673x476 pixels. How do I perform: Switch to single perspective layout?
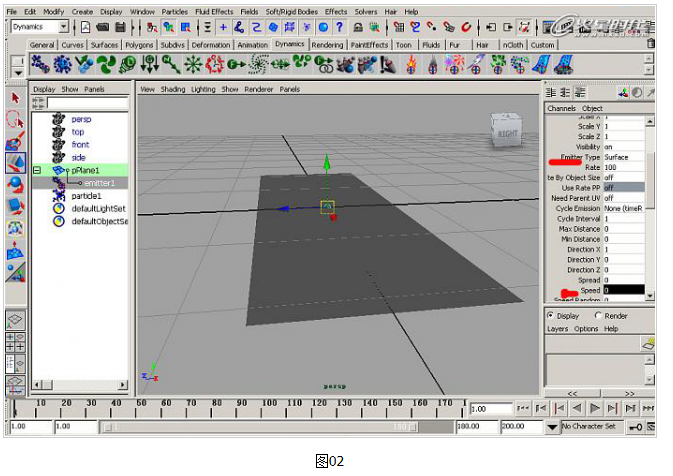(15, 320)
